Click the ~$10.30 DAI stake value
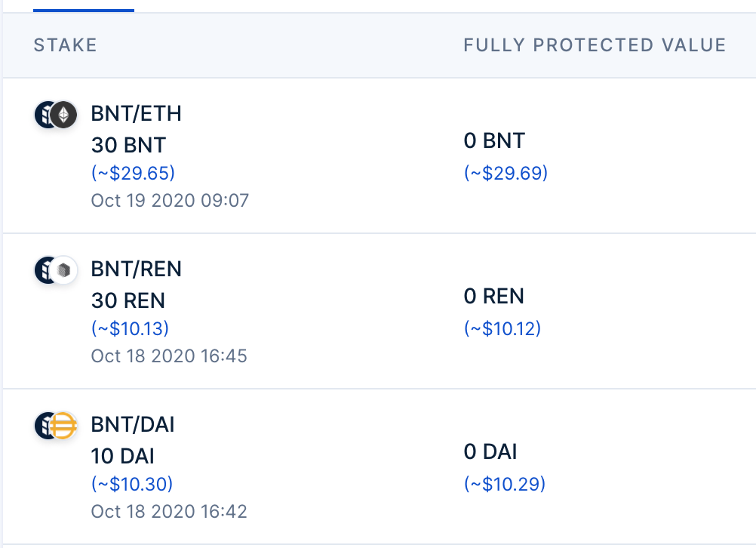 (x=132, y=485)
